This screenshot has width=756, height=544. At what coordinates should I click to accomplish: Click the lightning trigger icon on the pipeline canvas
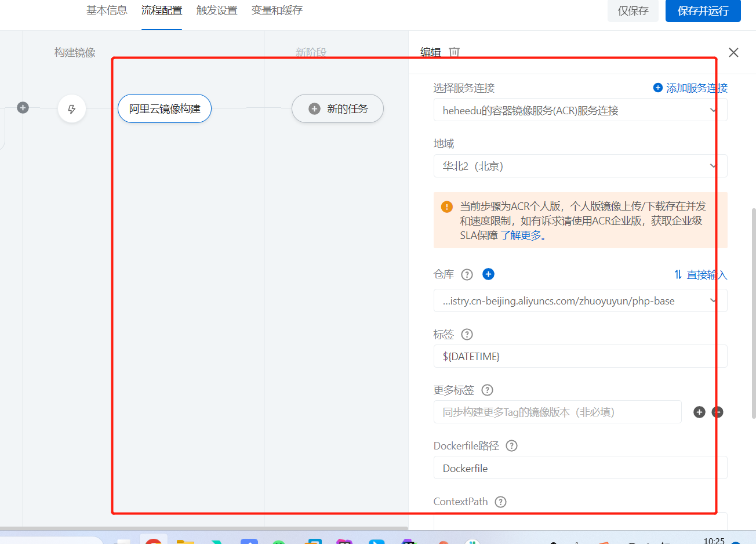(x=71, y=108)
